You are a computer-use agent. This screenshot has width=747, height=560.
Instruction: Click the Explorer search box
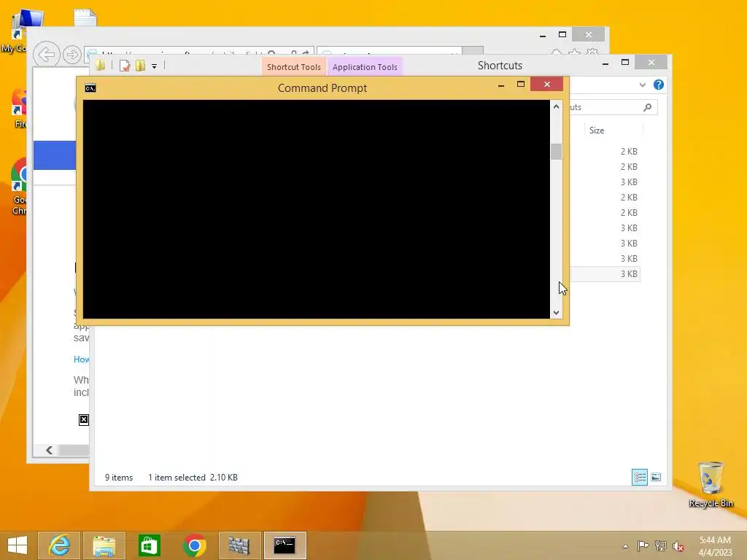coord(612,107)
